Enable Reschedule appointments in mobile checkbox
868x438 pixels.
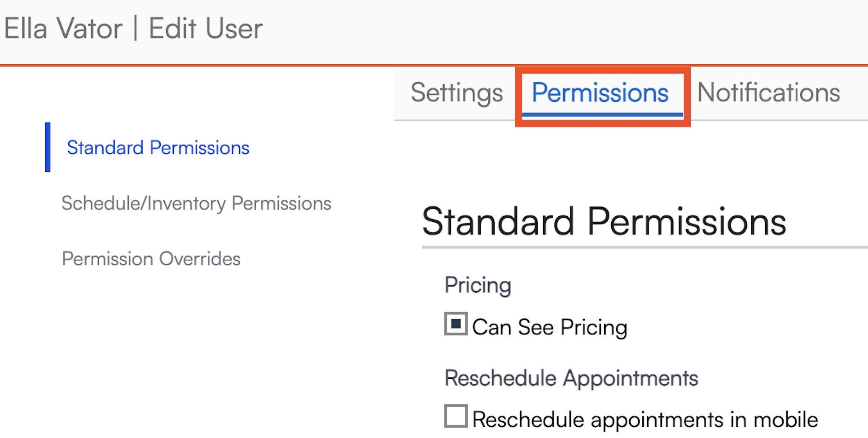(x=456, y=416)
